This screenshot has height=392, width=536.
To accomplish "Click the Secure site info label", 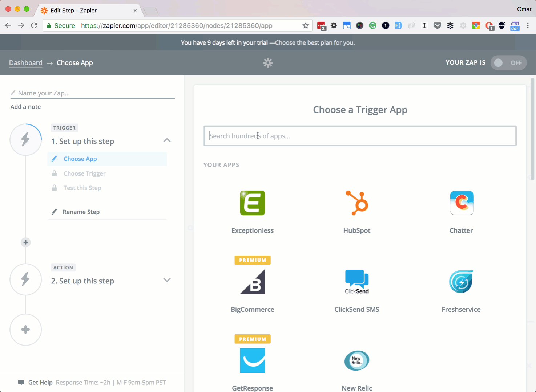I will tap(61, 25).
